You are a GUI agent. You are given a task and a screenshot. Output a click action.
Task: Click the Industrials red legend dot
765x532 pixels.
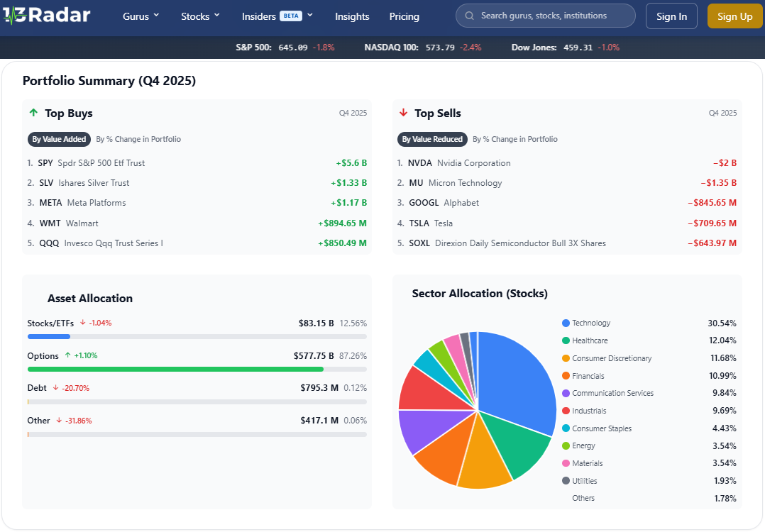pyautogui.click(x=566, y=411)
